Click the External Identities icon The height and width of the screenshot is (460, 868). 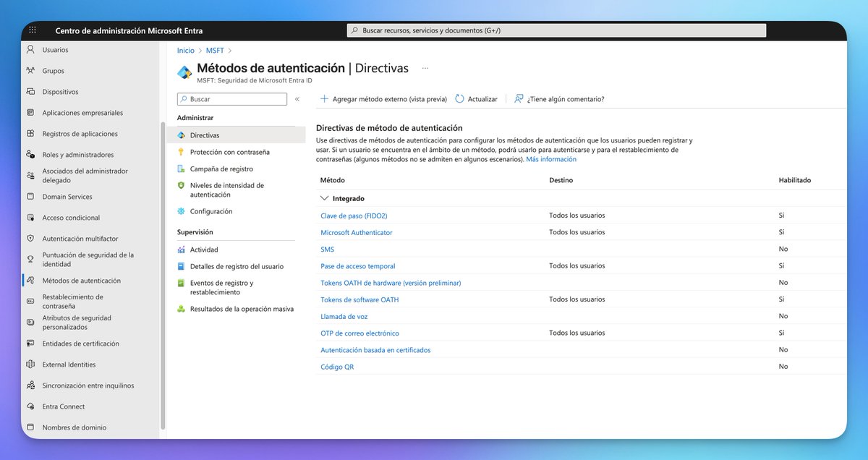30,365
